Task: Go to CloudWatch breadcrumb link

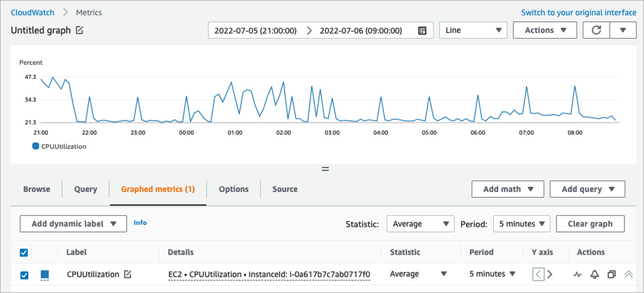Action: [33, 12]
